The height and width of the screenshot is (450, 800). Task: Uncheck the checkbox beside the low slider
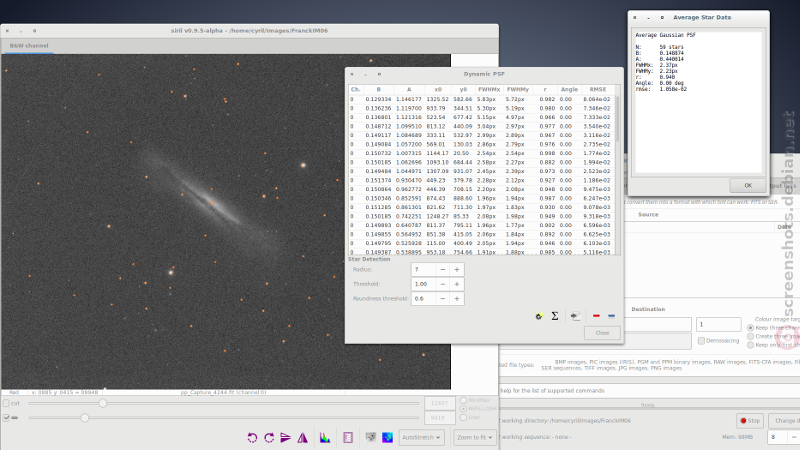(6, 417)
